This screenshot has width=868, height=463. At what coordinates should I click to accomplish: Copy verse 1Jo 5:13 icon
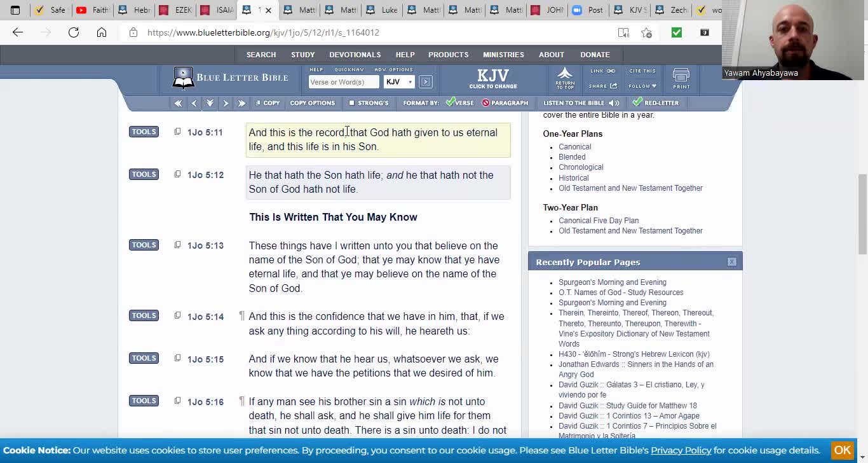point(177,245)
